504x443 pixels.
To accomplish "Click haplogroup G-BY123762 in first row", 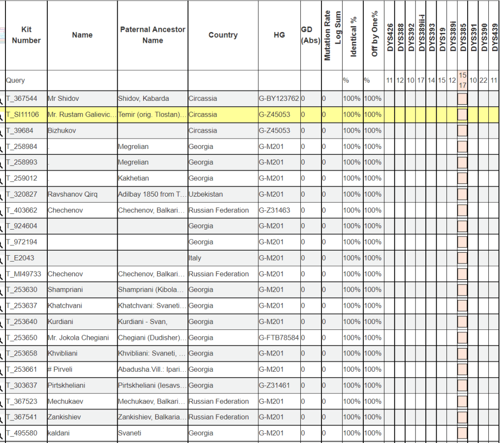I will (279, 98).
